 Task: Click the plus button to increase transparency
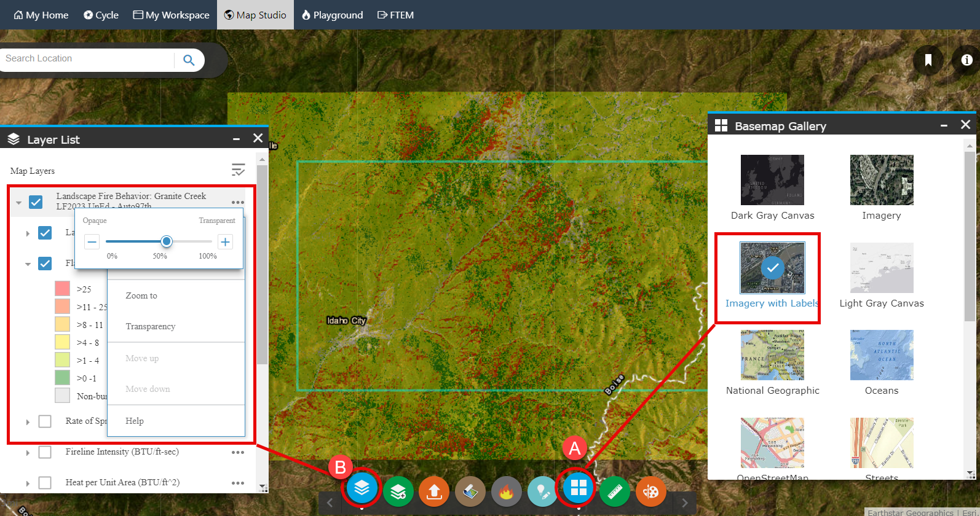tap(226, 242)
